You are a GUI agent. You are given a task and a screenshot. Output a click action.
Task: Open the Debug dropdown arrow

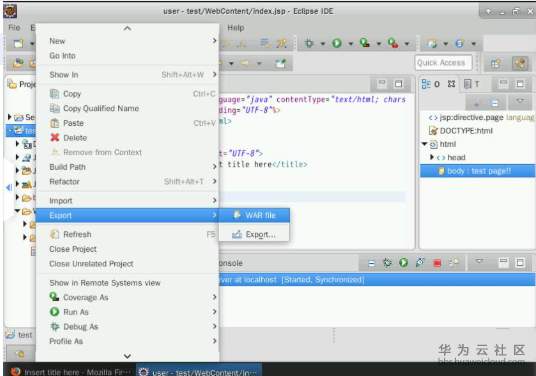pyautogui.click(x=322, y=44)
